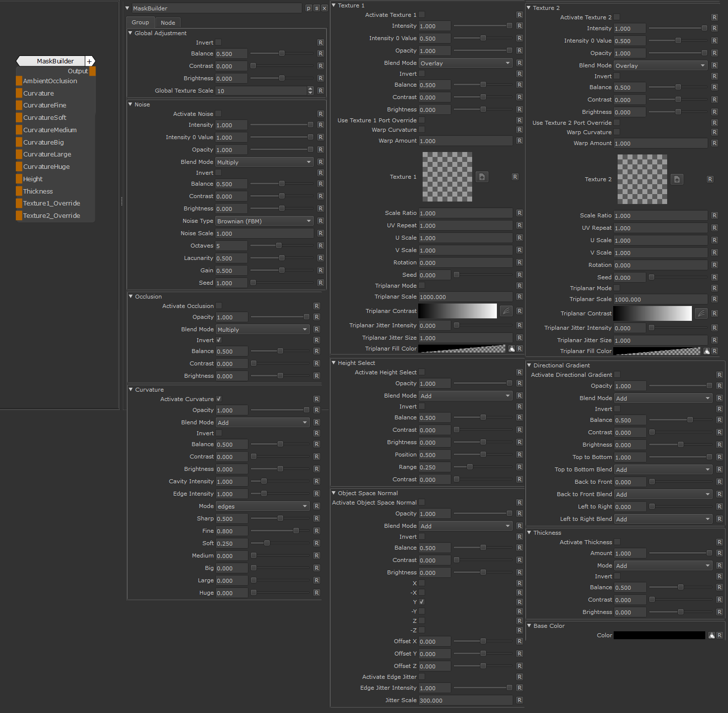
Task: Click Texture 1 Triplanar Fill Color picker icon
Action: coord(512,349)
